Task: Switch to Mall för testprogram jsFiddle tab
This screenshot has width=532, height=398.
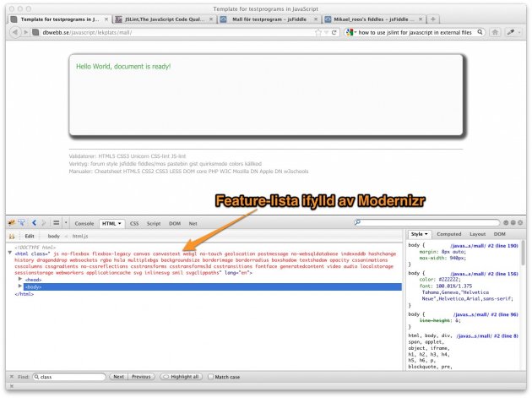Action: click(269, 19)
